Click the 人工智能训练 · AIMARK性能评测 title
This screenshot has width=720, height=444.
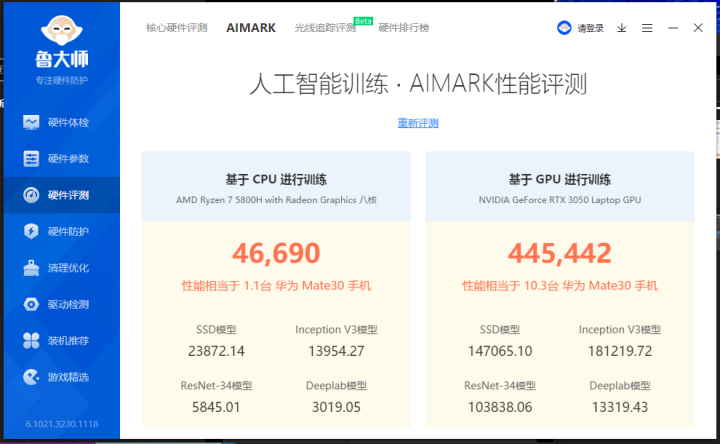pyautogui.click(x=418, y=84)
